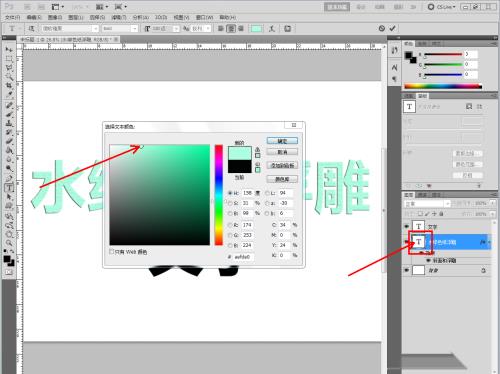Click the hex color input field
Image resolution: width=500 pixels, height=374 pixels.
243,257
